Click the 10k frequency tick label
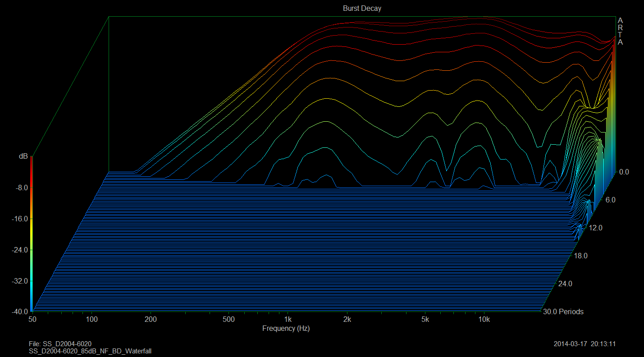644x357 pixels. tap(484, 320)
